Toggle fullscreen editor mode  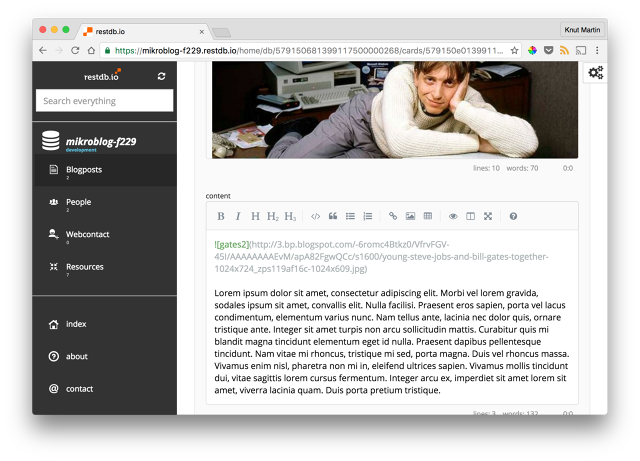click(x=488, y=216)
